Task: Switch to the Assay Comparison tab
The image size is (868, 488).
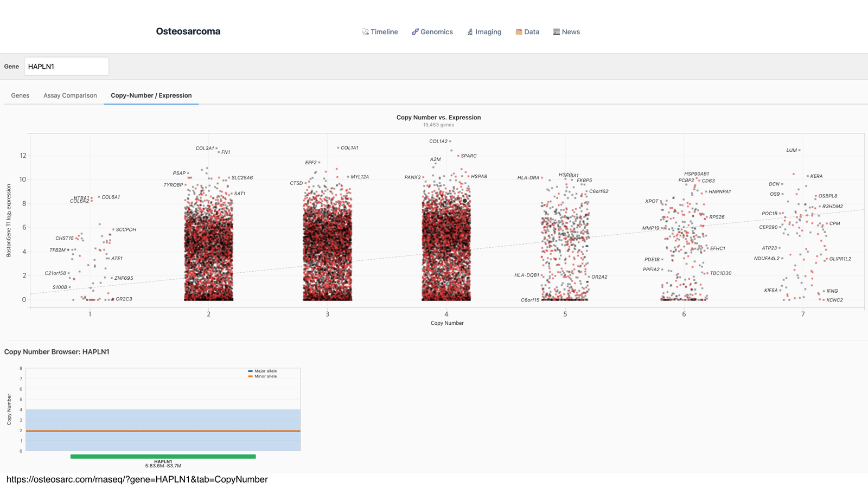Action: pos(70,95)
